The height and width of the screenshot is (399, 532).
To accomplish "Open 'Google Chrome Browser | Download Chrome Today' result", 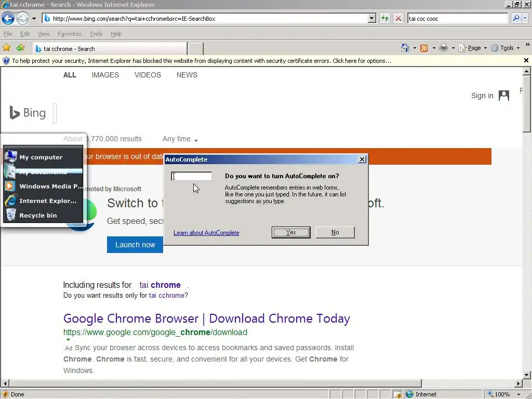I will 207,318.
